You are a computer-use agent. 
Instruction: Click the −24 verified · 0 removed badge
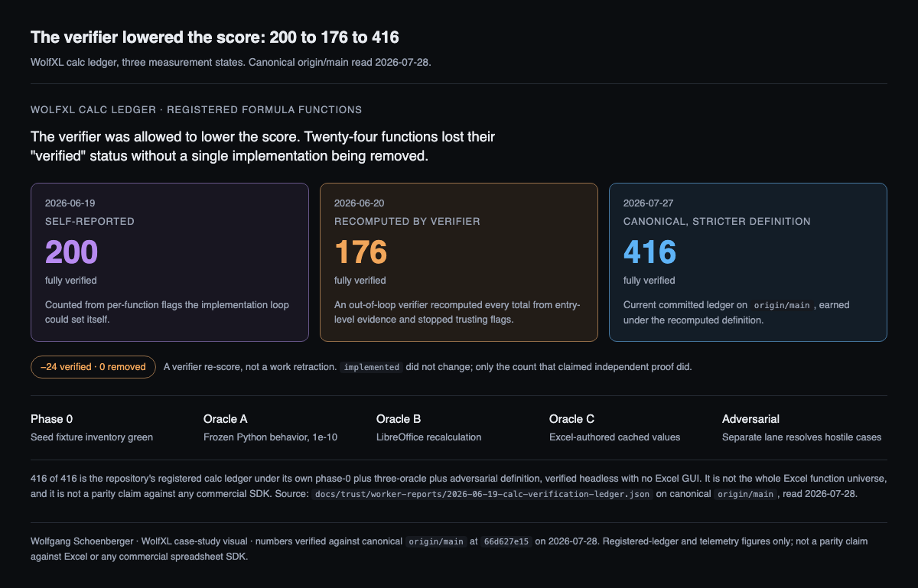(93, 367)
